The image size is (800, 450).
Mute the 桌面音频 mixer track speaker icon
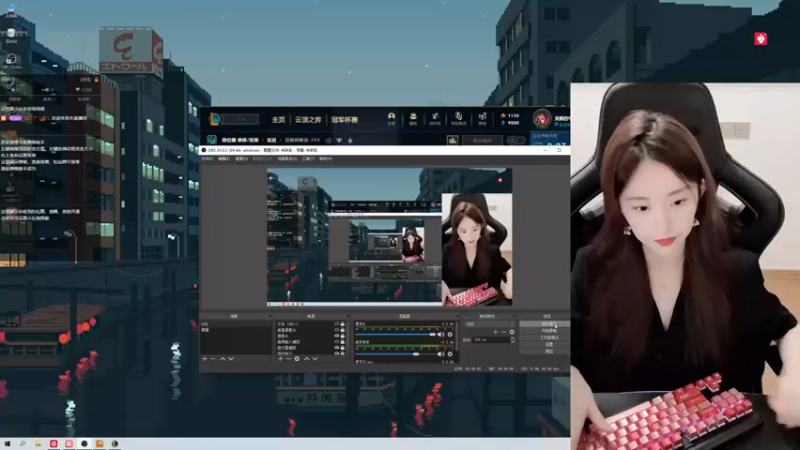pyautogui.click(x=441, y=354)
